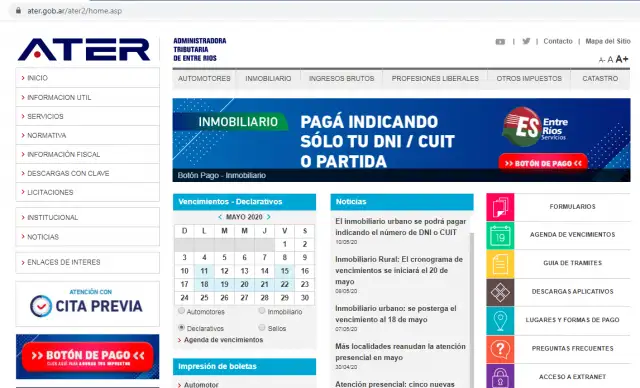Open Más localidades reanudan la atención news
This screenshot has height=388, width=640.
pyautogui.click(x=400, y=352)
